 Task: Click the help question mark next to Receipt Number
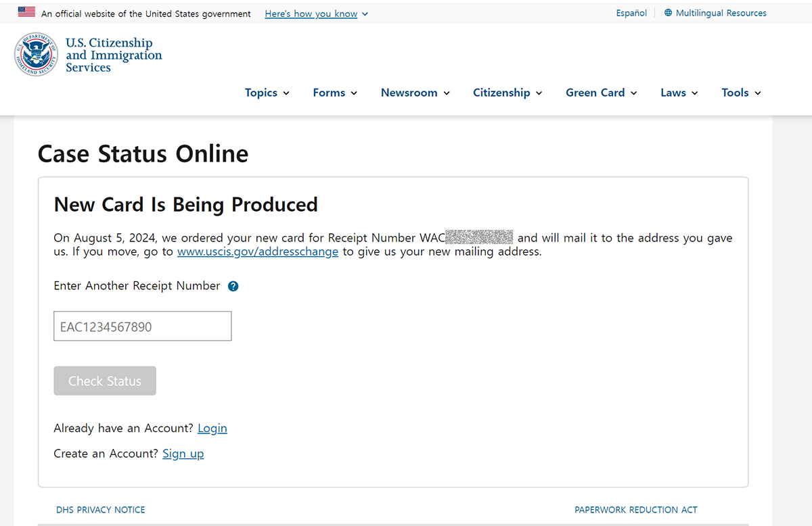point(233,286)
